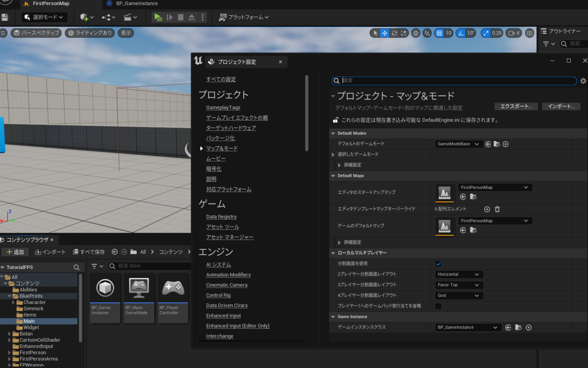Image resolution: width=588 pixels, height=368 pixels.
Task: Open settings gear next to search
Action: (x=583, y=81)
